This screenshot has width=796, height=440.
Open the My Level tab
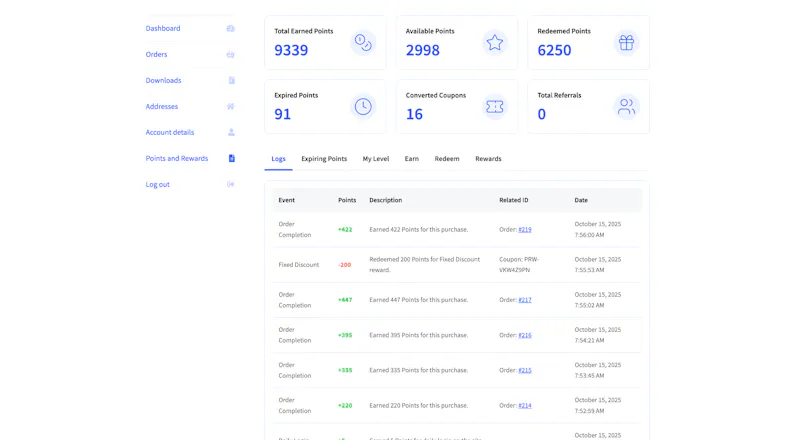(x=376, y=159)
